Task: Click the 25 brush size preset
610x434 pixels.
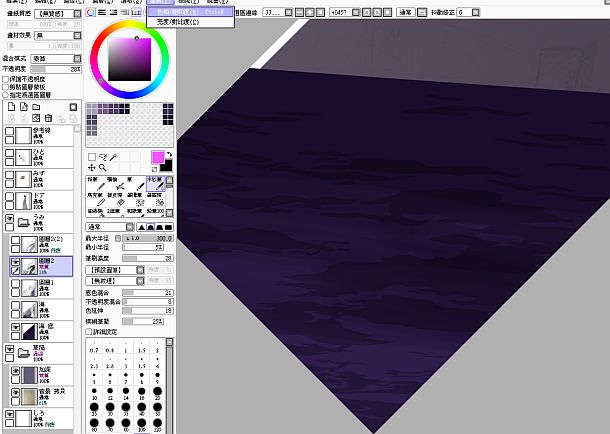Action: pos(94,409)
